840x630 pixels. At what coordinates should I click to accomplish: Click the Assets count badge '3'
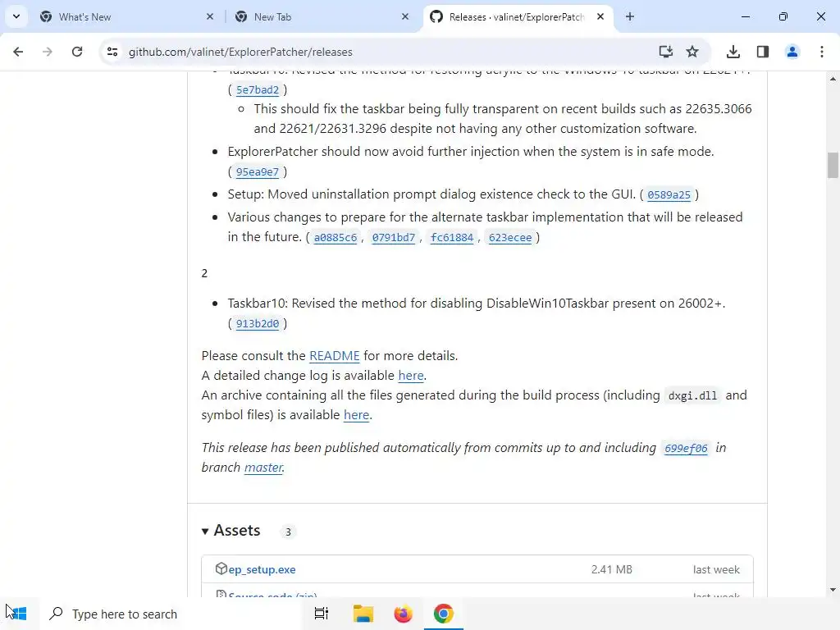(x=288, y=532)
